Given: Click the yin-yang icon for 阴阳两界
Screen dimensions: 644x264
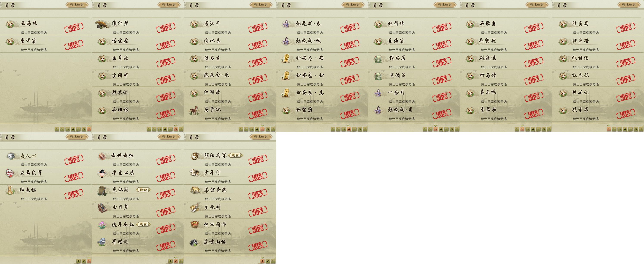Looking at the screenshot, I should [x=194, y=156].
